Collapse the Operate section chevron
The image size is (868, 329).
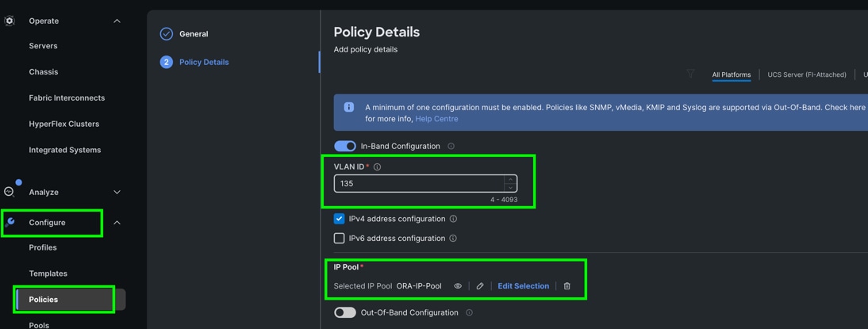coord(117,21)
